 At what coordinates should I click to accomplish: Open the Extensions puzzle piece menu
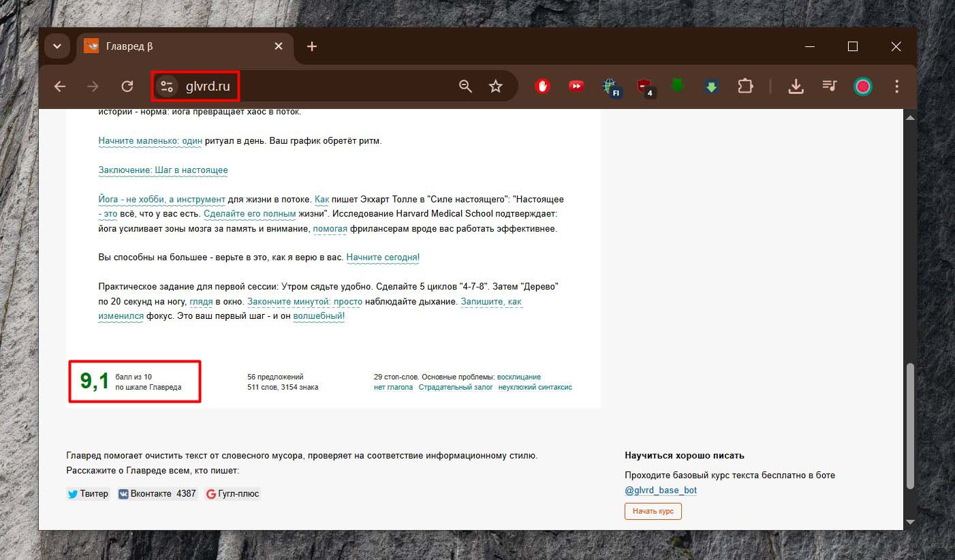click(745, 87)
